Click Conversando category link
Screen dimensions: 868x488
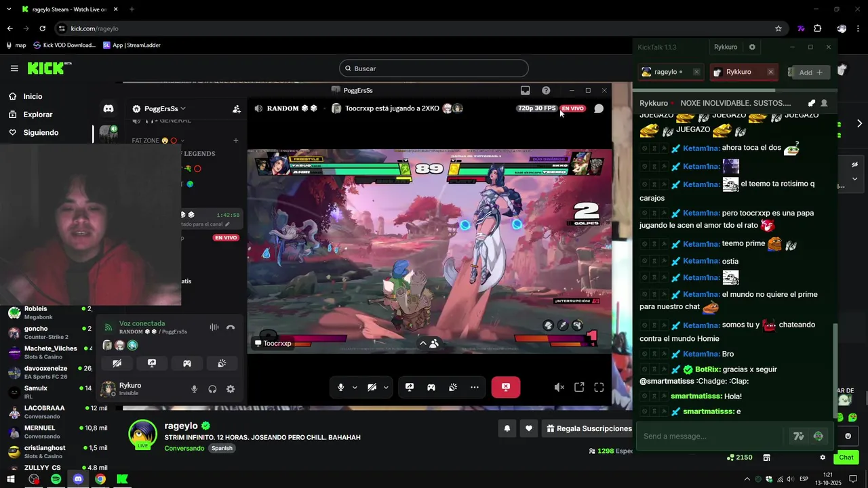(x=184, y=448)
